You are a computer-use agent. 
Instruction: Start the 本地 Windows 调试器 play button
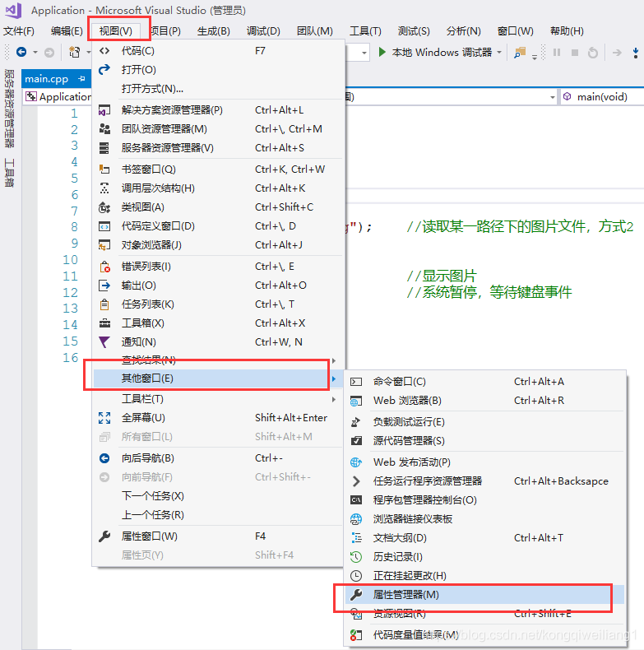point(382,52)
